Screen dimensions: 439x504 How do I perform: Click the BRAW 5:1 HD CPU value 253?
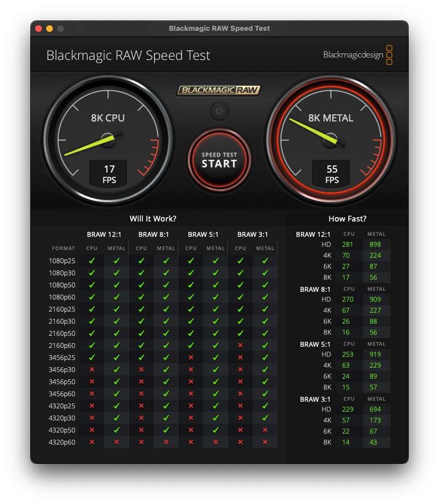[x=347, y=354]
